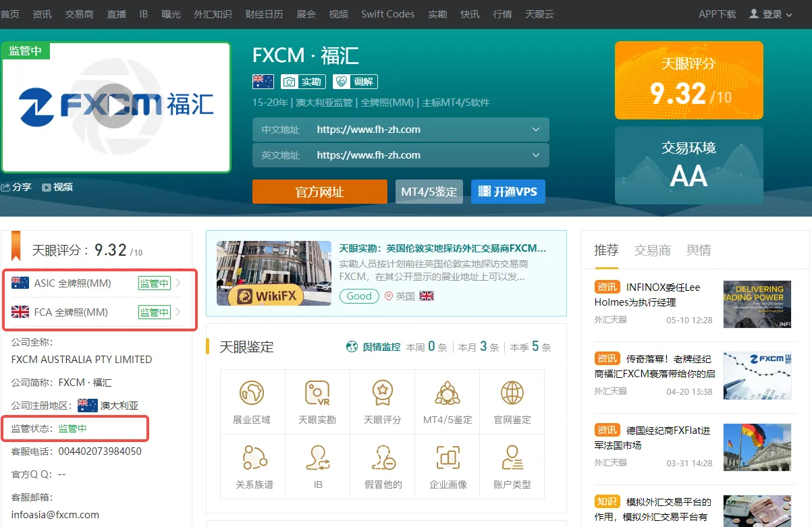Click the INFINOX news thumbnail

tap(757, 304)
